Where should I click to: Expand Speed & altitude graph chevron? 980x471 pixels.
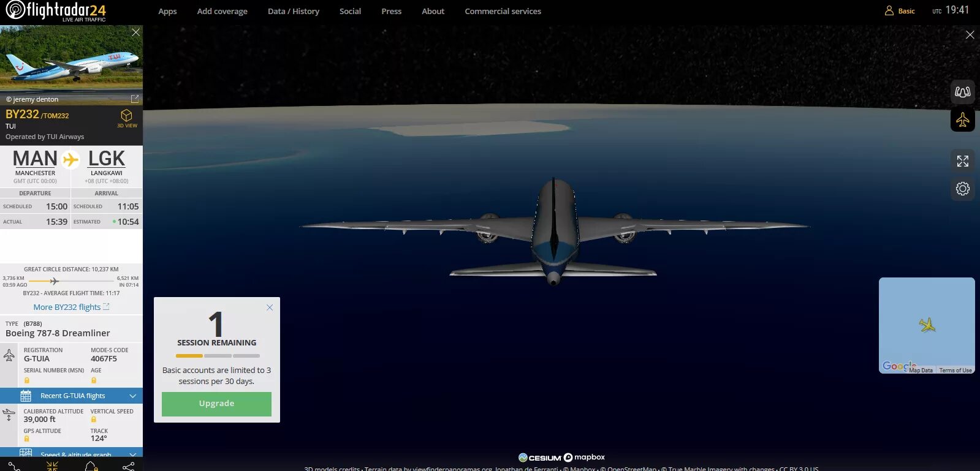tap(133, 454)
